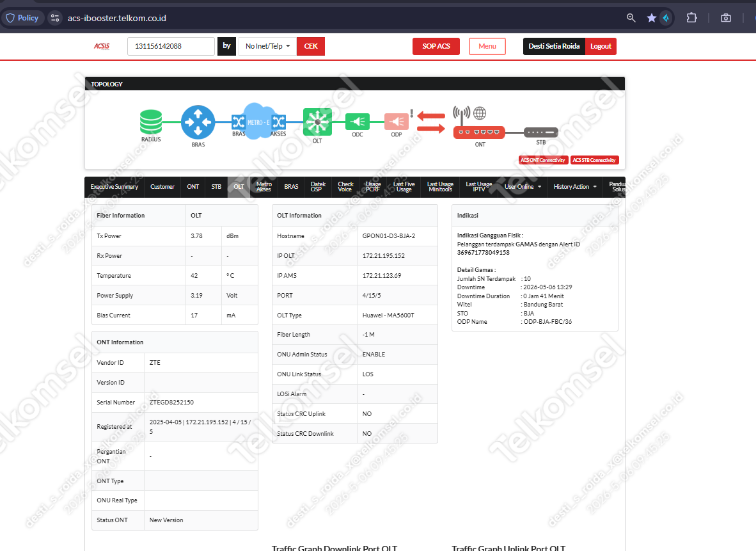The height and width of the screenshot is (551, 756).
Task: Select the OLT tab
Action: click(x=239, y=187)
